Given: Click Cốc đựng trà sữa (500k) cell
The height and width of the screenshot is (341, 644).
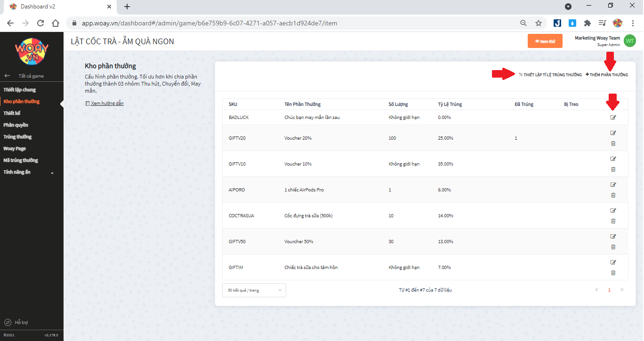Looking at the screenshot, I should click(x=308, y=216).
